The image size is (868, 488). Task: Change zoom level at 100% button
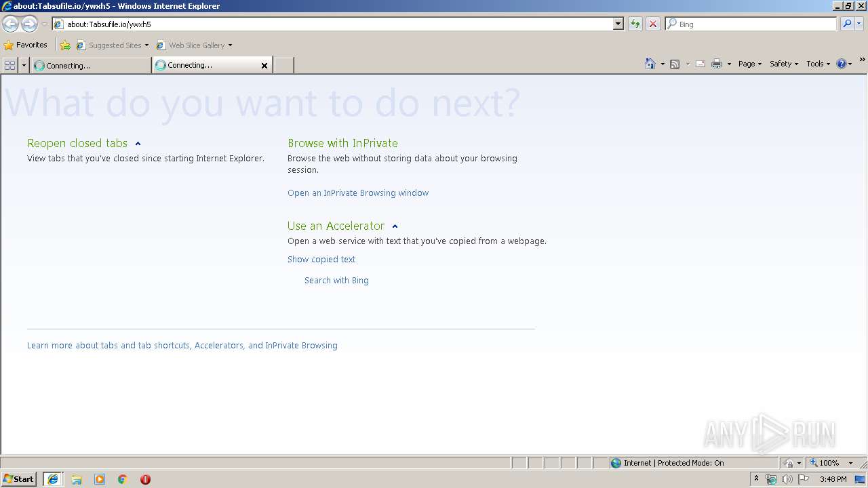[x=824, y=463]
